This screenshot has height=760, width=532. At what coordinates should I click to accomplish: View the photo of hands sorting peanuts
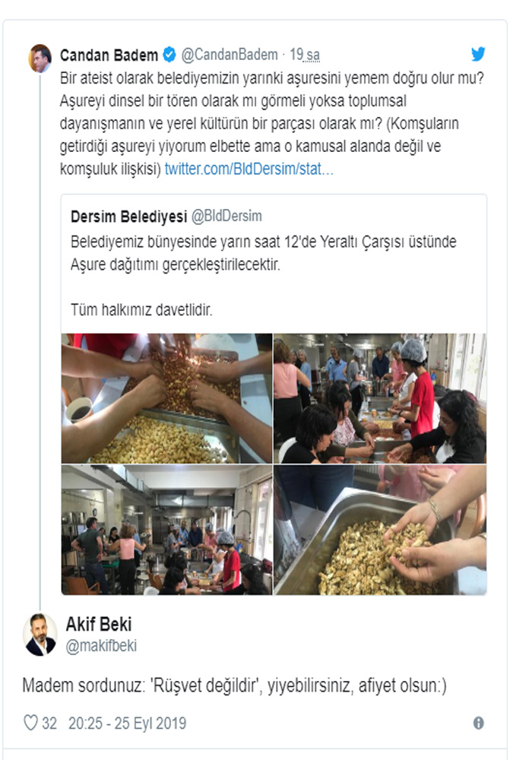click(166, 398)
